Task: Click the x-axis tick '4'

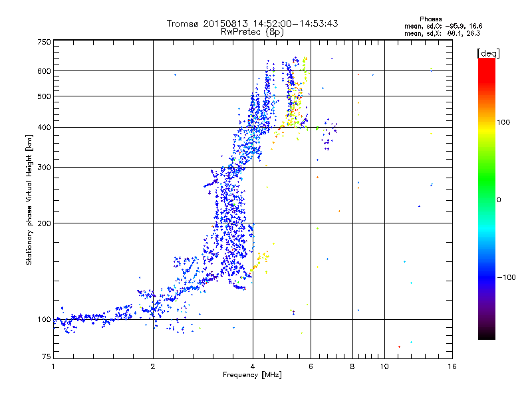Action: tap(253, 366)
